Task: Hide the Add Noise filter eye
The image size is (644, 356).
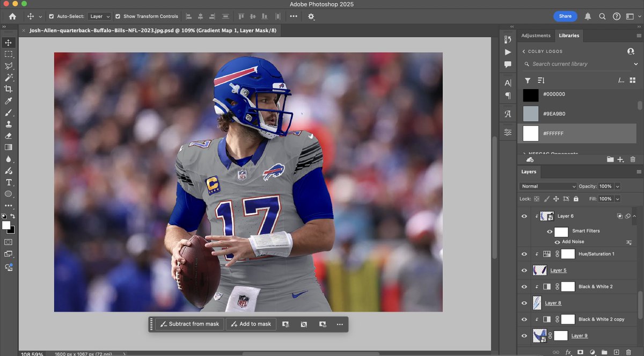Action: point(557,242)
